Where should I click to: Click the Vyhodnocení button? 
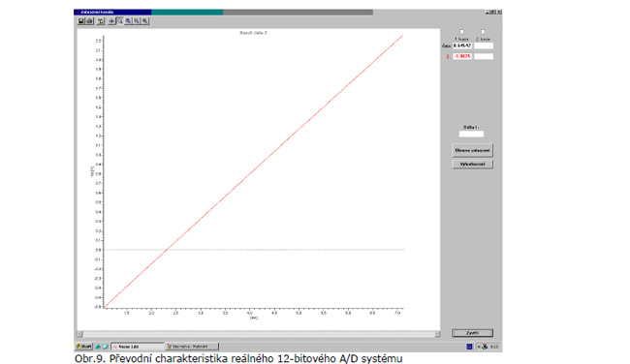point(473,165)
